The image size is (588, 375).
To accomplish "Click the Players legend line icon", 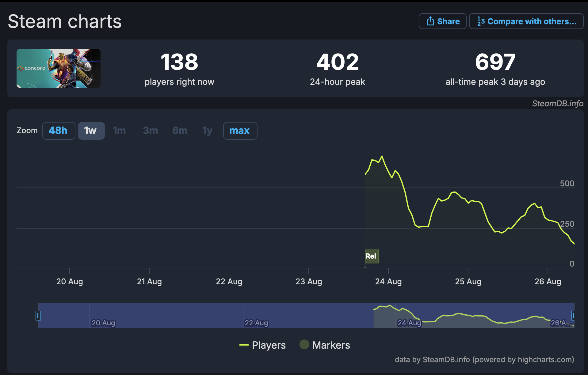I will [244, 345].
